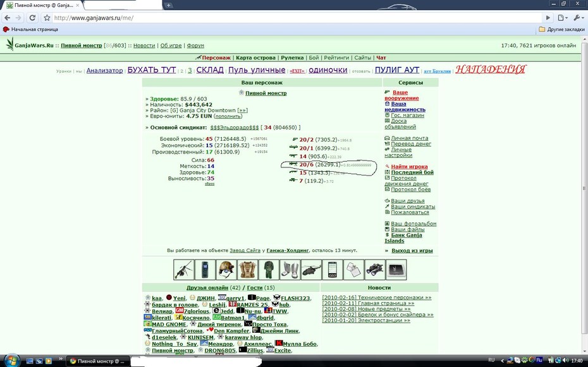Click the green camouflage suit slot
Viewport: 588px width, 367px height.
pyautogui.click(x=269, y=269)
